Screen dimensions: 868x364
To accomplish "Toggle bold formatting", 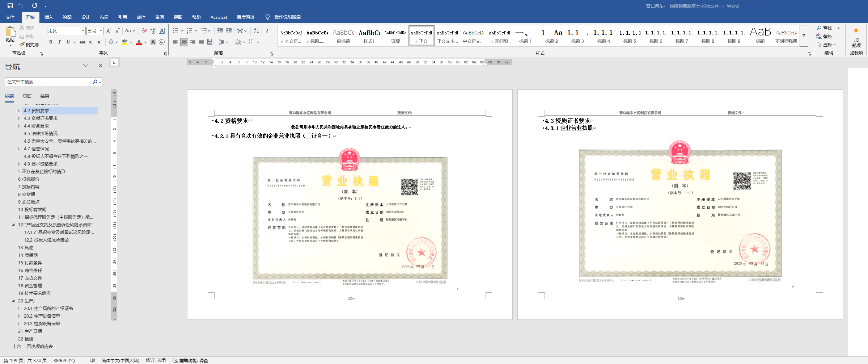I will tap(51, 42).
